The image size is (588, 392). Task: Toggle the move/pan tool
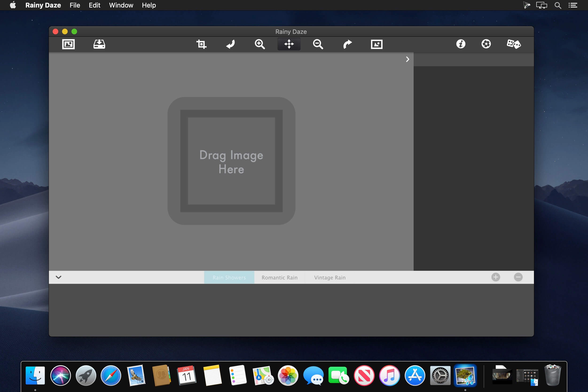[289, 44]
